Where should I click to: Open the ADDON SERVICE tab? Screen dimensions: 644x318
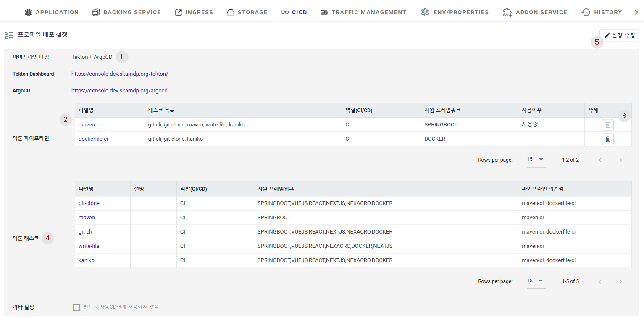[x=535, y=12]
